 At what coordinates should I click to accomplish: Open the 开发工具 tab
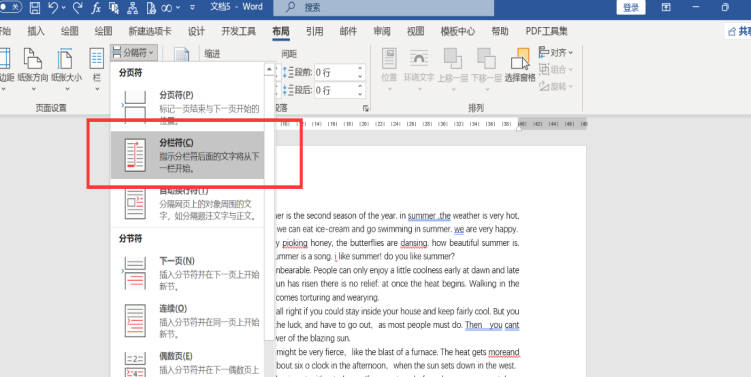(x=239, y=31)
